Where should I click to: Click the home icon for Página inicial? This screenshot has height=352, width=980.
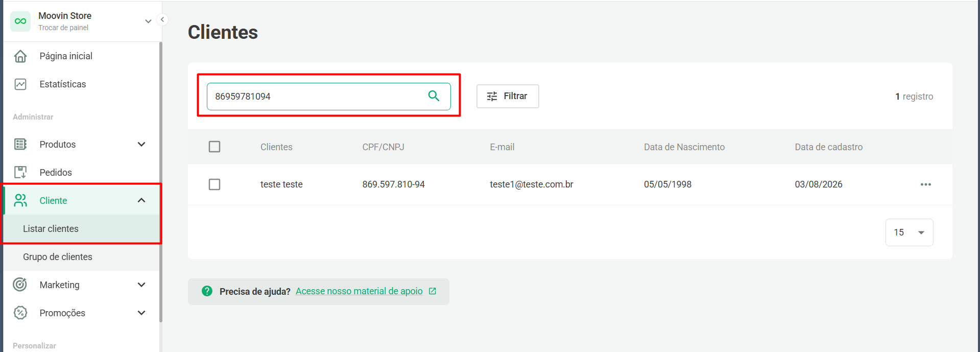(20, 56)
